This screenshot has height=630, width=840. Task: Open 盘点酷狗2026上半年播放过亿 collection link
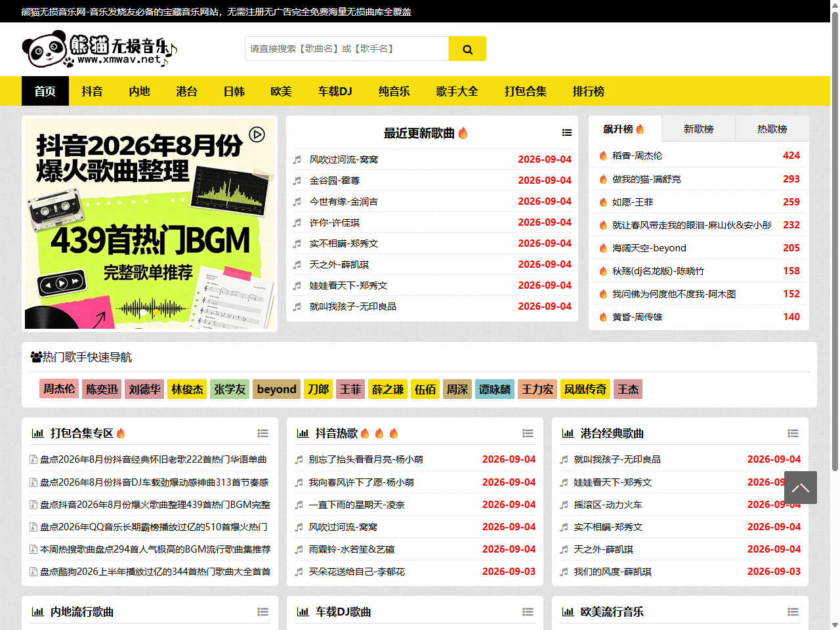pos(155,572)
